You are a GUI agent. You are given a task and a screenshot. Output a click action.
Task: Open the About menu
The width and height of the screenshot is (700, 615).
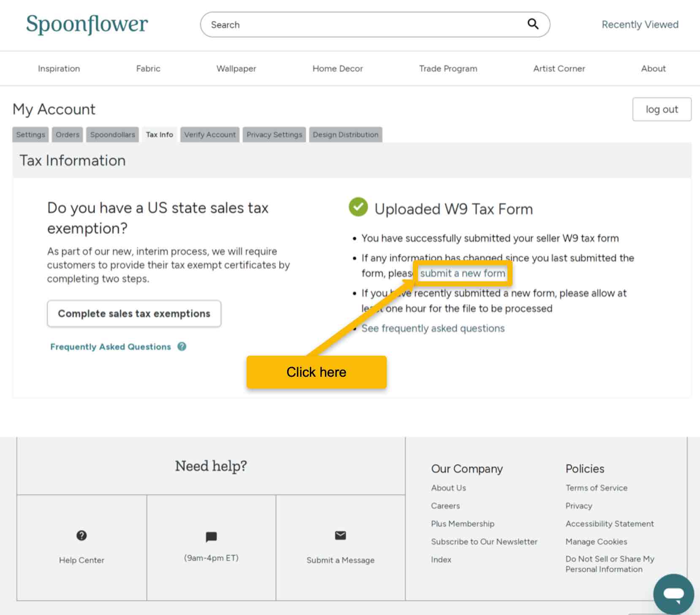[654, 68]
